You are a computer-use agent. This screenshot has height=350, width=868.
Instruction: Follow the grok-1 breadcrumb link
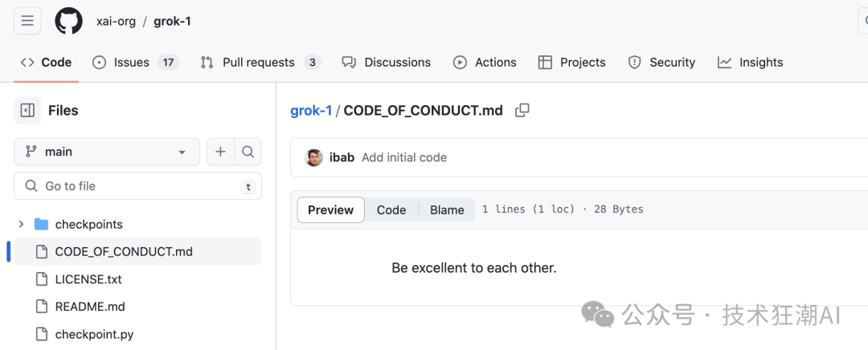pyautogui.click(x=311, y=111)
